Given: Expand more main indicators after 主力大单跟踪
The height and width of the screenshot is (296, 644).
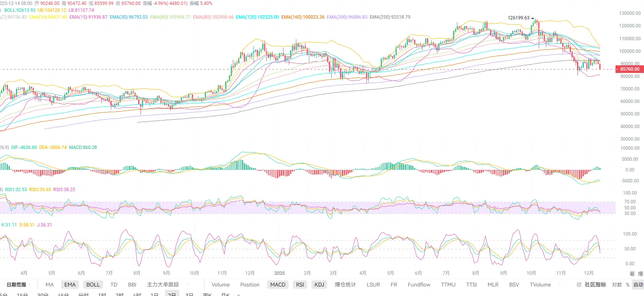Looking at the screenshot, I should point(188,285).
